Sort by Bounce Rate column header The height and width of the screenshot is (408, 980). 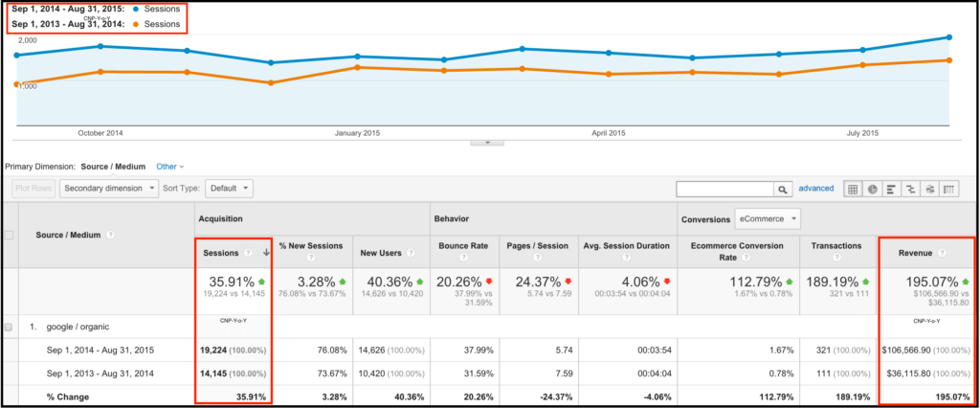[461, 246]
